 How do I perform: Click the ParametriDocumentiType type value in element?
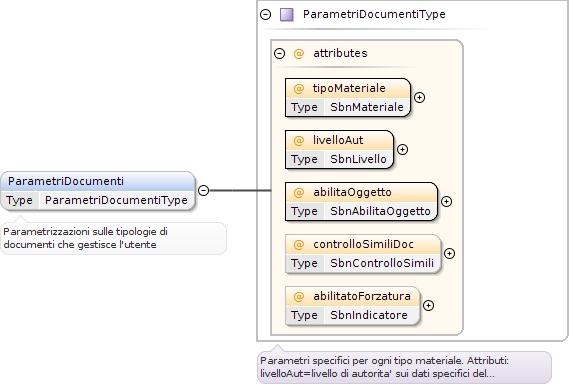pyautogui.click(x=116, y=200)
